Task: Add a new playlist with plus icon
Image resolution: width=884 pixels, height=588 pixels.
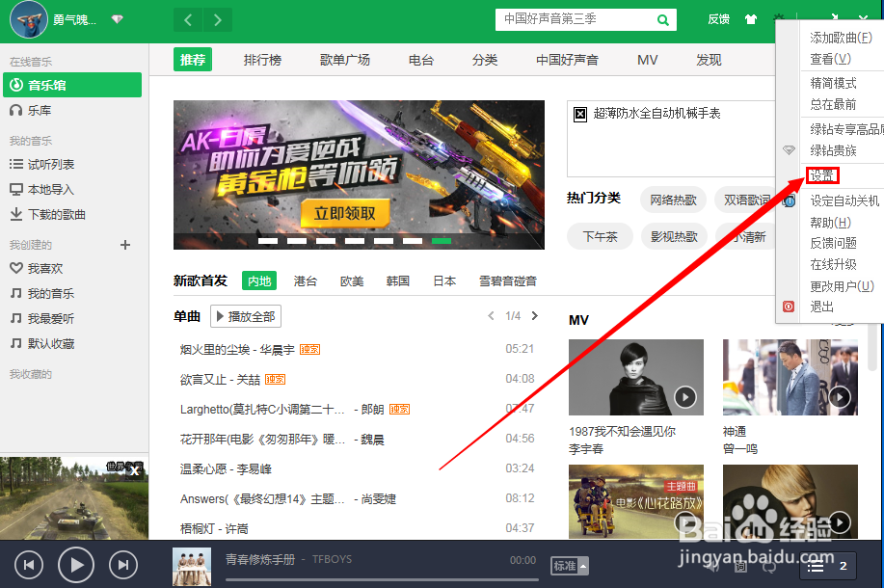Action: [x=125, y=245]
